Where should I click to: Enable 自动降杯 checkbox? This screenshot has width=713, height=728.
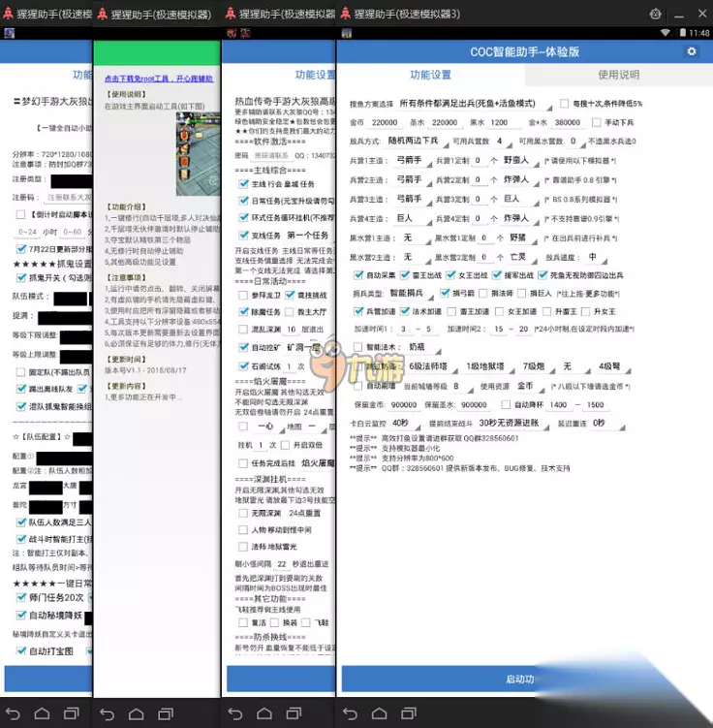[x=506, y=405]
